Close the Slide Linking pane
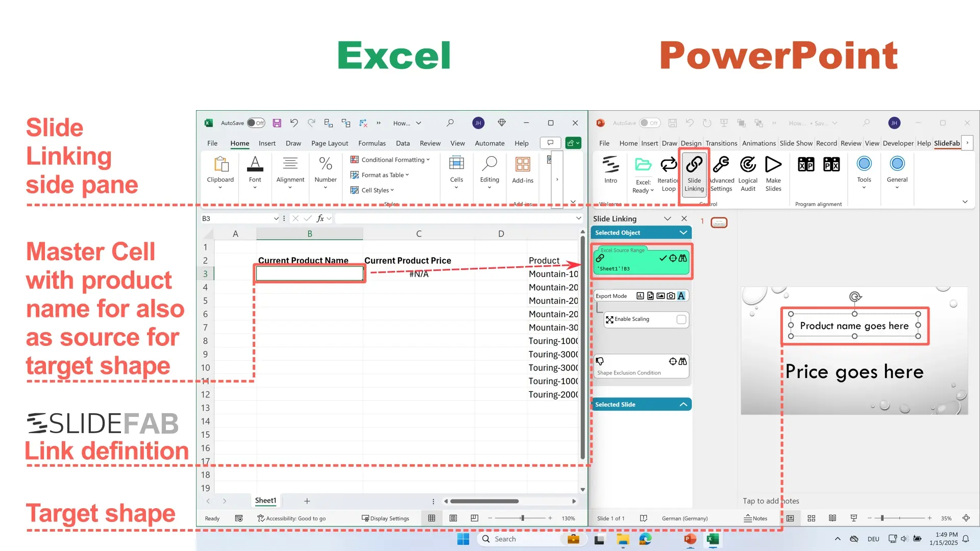This screenshot has height=551, width=980. point(684,218)
